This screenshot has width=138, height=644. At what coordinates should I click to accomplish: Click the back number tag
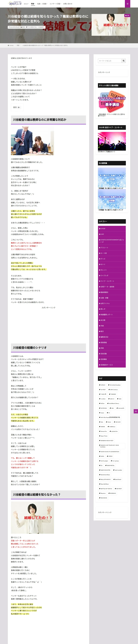pyautogui.click(x=117, y=470)
